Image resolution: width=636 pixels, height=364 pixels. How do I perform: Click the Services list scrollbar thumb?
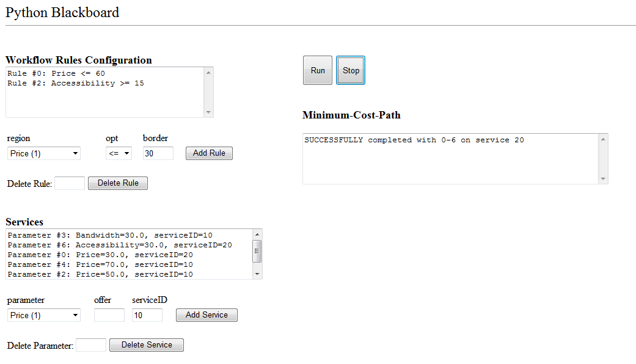click(x=257, y=251)
